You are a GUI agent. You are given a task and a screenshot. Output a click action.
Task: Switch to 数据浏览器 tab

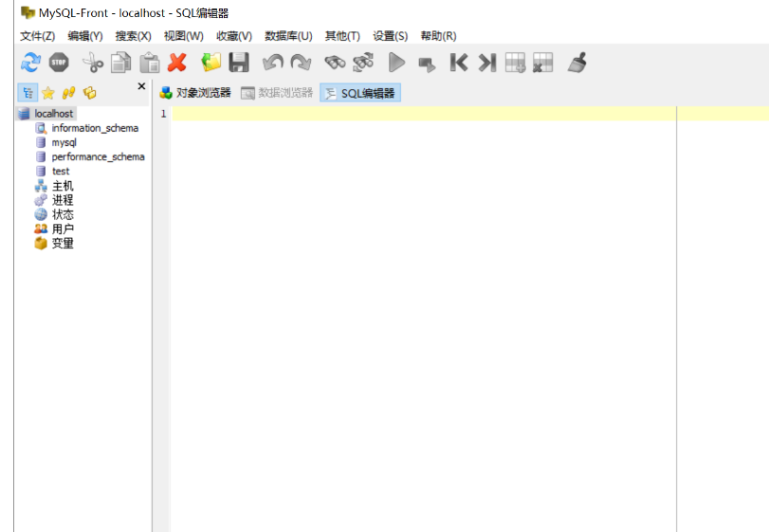[277, 93]
